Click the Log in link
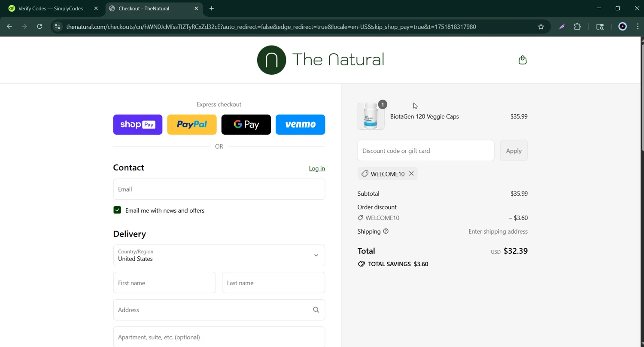Viewport: 644px width, 347px height. click(x=317, y=168)
